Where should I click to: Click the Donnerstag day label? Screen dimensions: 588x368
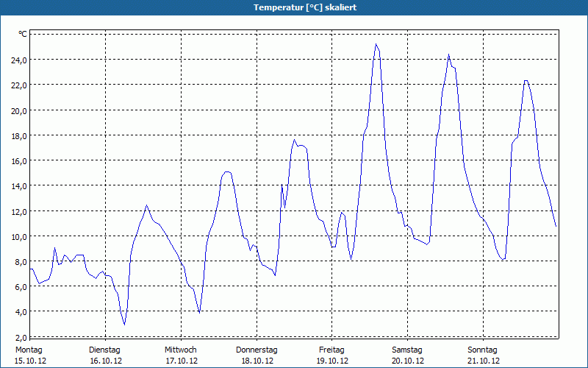256,350
